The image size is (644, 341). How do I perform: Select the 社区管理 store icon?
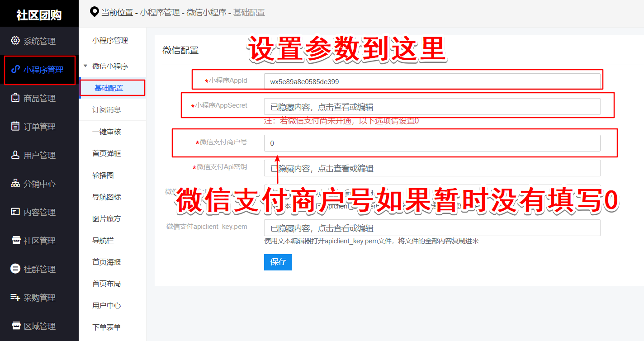[x=15, y=241]
